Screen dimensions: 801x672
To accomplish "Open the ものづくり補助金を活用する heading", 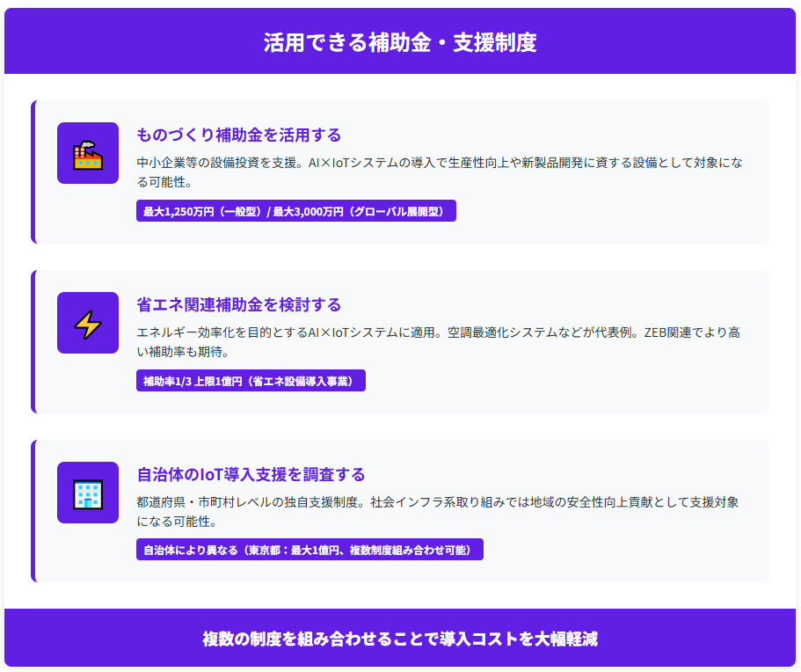I will pos(239,135).
